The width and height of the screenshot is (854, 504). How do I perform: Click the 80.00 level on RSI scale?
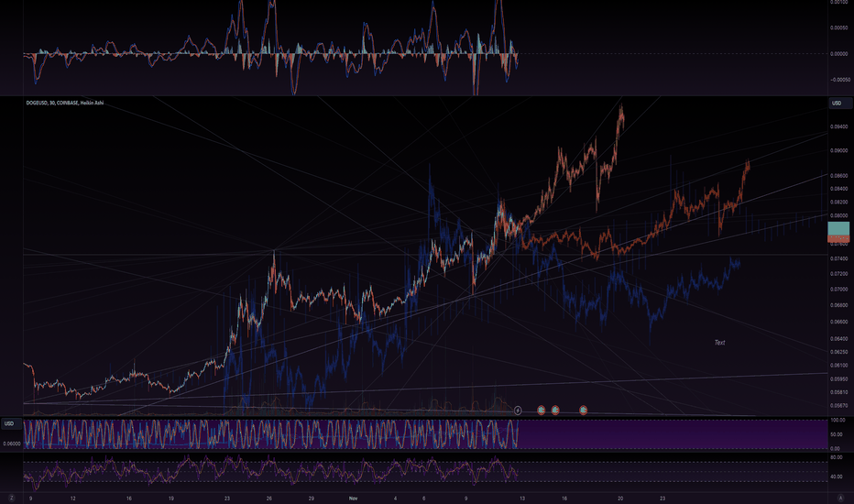837,457
